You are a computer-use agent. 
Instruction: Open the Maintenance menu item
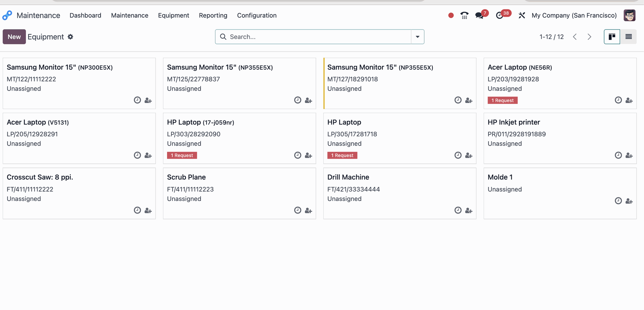coord(129,15)
